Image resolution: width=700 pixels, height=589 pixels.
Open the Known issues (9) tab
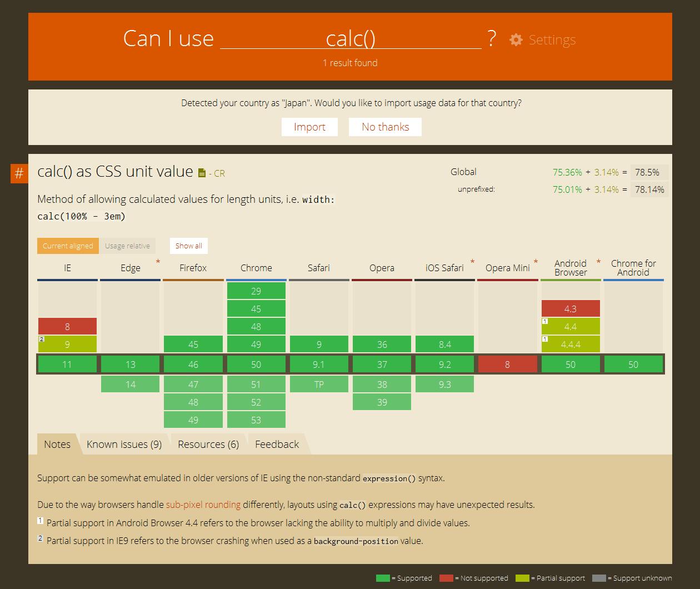coord(124,445)
